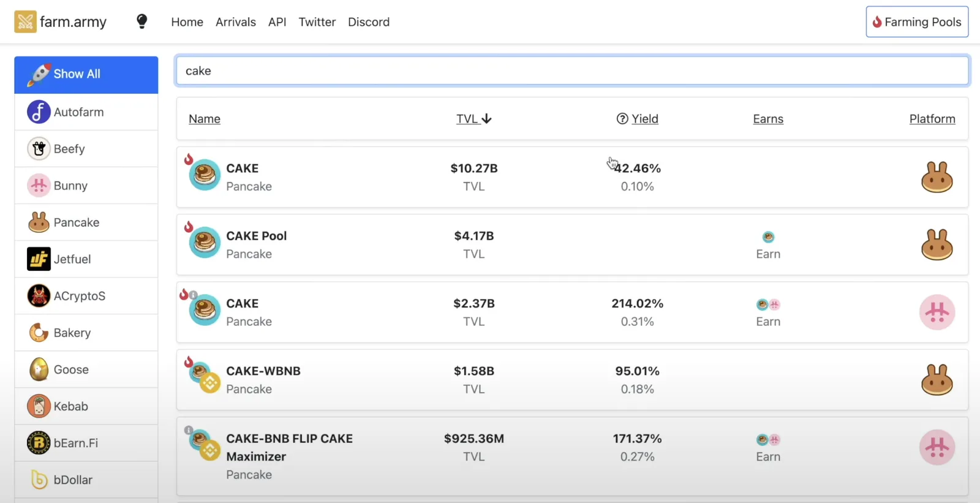Click the 214.02% yield value

pyautogui.click(x=638, y=303)
